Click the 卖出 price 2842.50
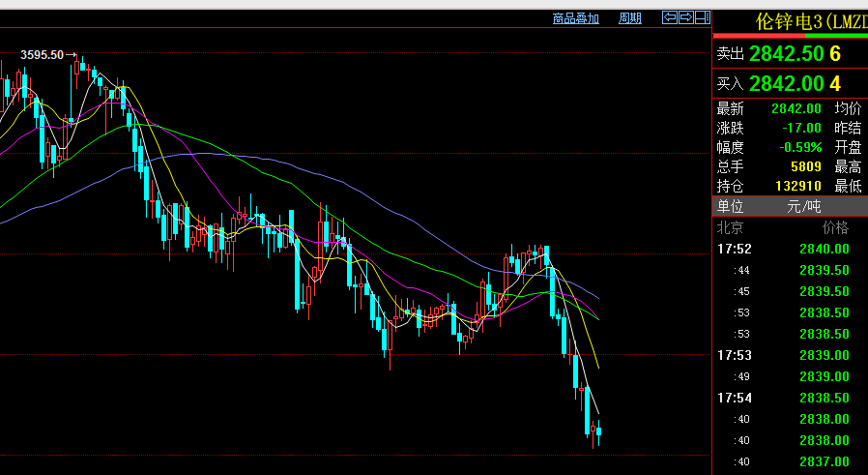 point(786,54)
